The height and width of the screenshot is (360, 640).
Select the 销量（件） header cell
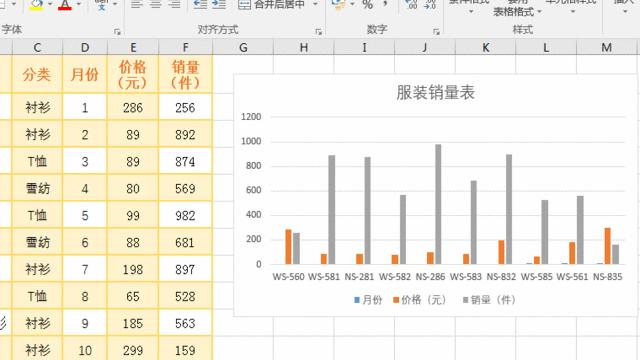point(185,74)
